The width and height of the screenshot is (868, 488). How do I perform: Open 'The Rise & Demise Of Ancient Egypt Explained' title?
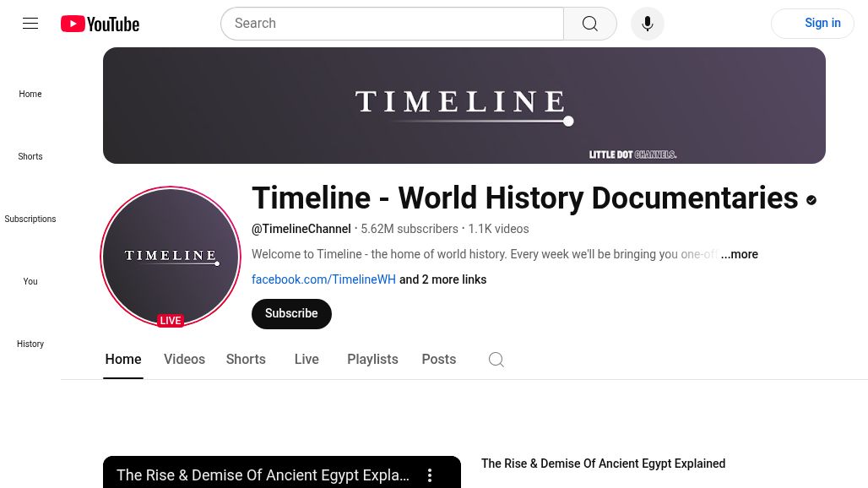point(604,464)
